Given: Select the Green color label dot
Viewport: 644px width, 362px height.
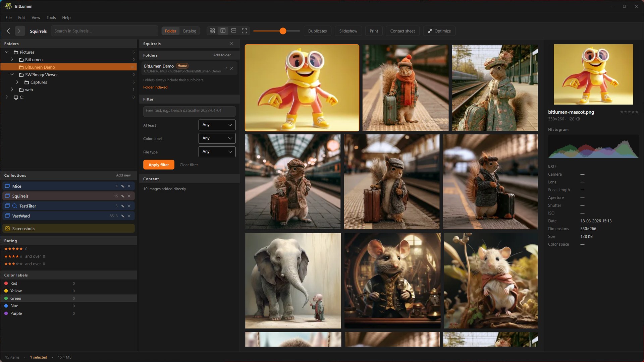Looking at the screenshot, I should click(6, 298).
